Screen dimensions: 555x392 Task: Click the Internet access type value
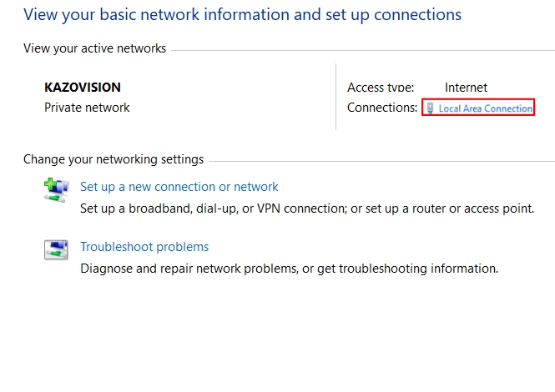coord(466,88)
